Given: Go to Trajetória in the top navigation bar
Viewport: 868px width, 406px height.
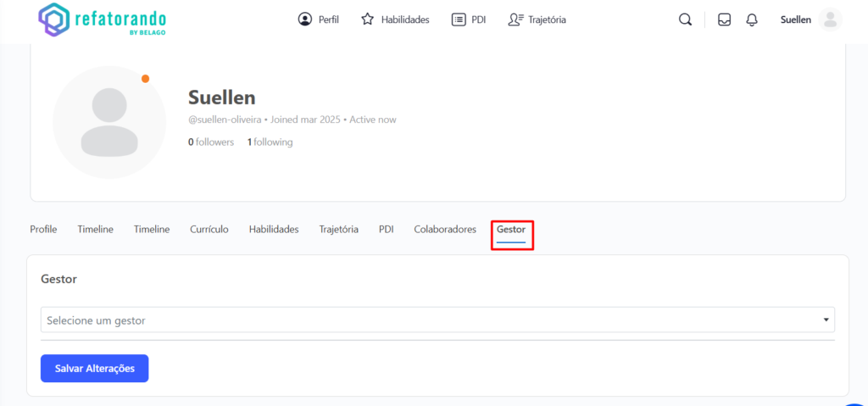Looking at the screenshot, I should (537, 19).
